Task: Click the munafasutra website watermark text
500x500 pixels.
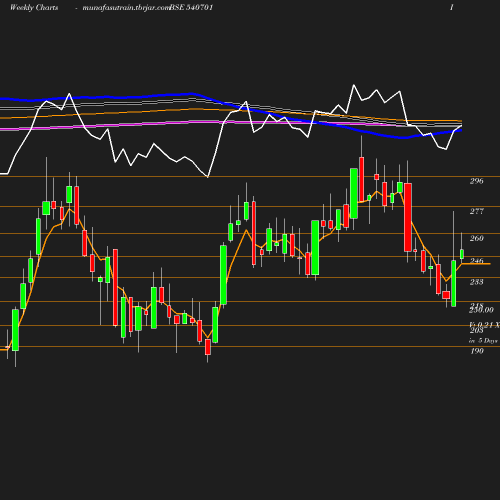Action: [x=126, y=8]
